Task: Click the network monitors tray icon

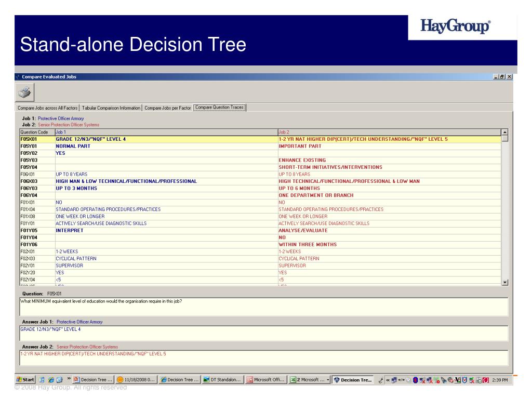Action: (394, 380)
